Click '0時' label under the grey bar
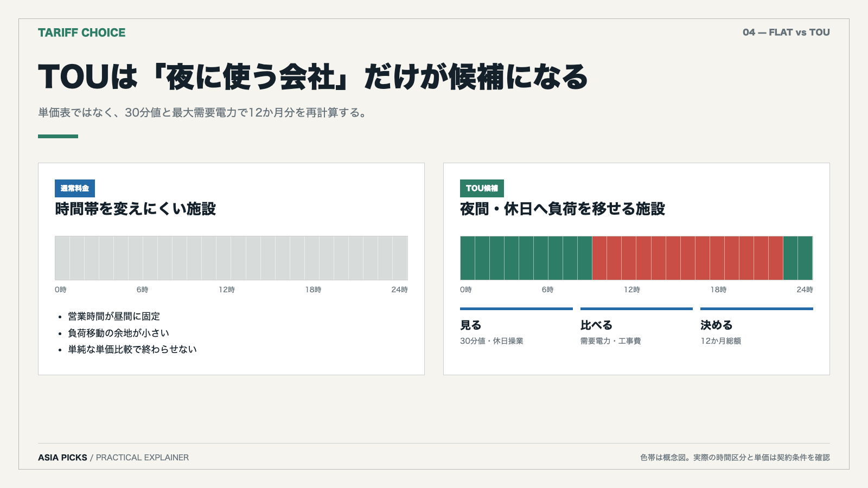 click(61, 290)
